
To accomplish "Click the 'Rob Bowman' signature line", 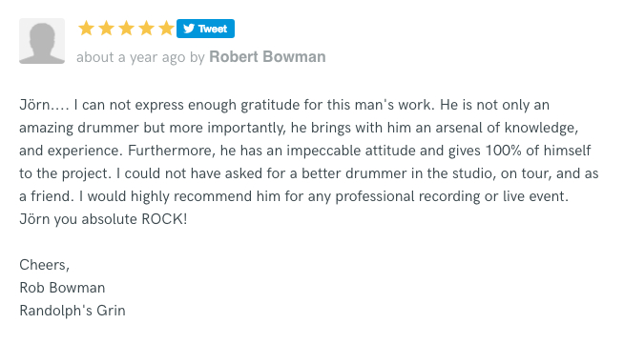I will (62, 288).
